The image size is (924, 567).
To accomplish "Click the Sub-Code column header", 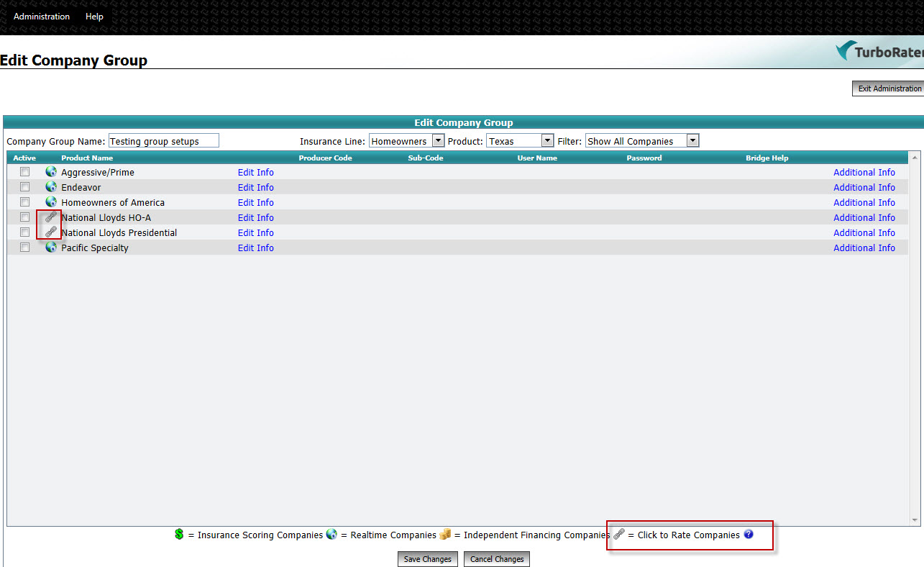I will click(426, 158).
